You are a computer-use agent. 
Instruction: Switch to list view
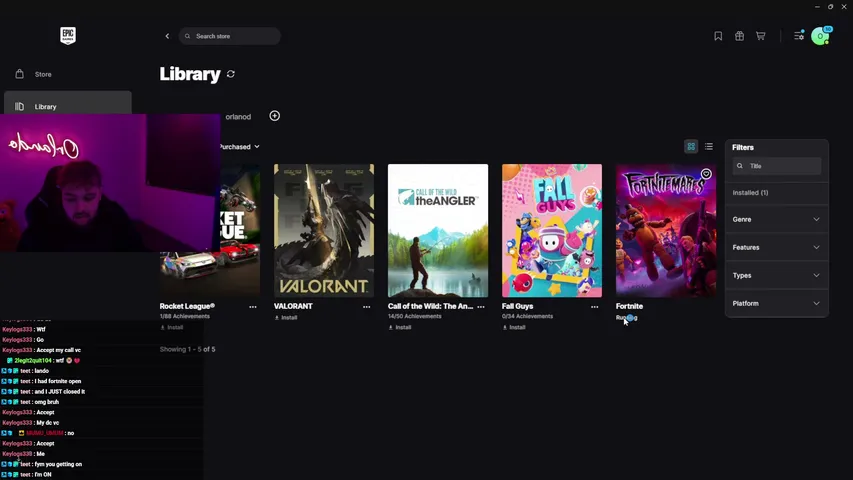709,146
